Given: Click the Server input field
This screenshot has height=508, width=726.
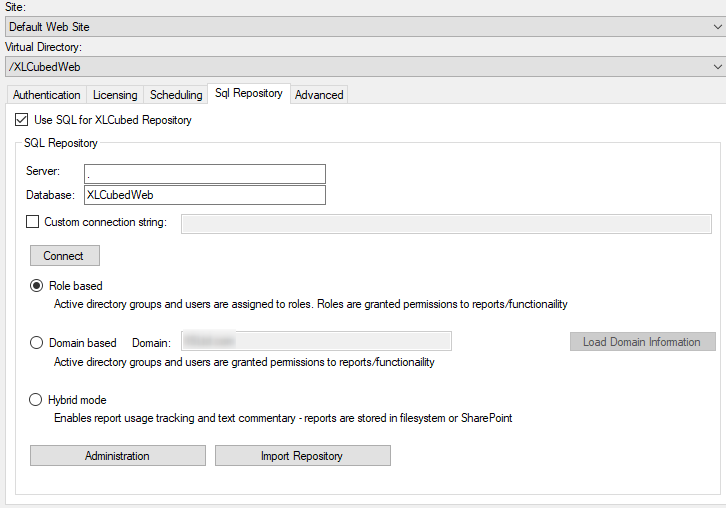Looking at the screenshot, I should pyautogui.click(x=205, y=173).
